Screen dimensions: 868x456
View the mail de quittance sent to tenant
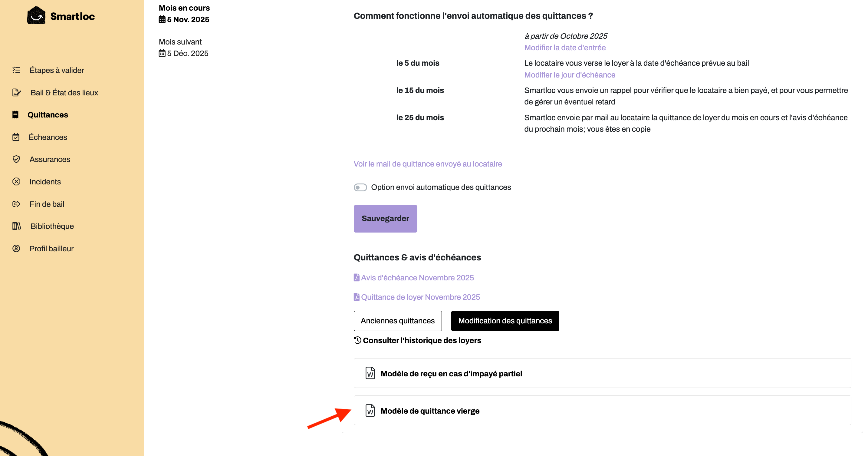pos(428,164)
